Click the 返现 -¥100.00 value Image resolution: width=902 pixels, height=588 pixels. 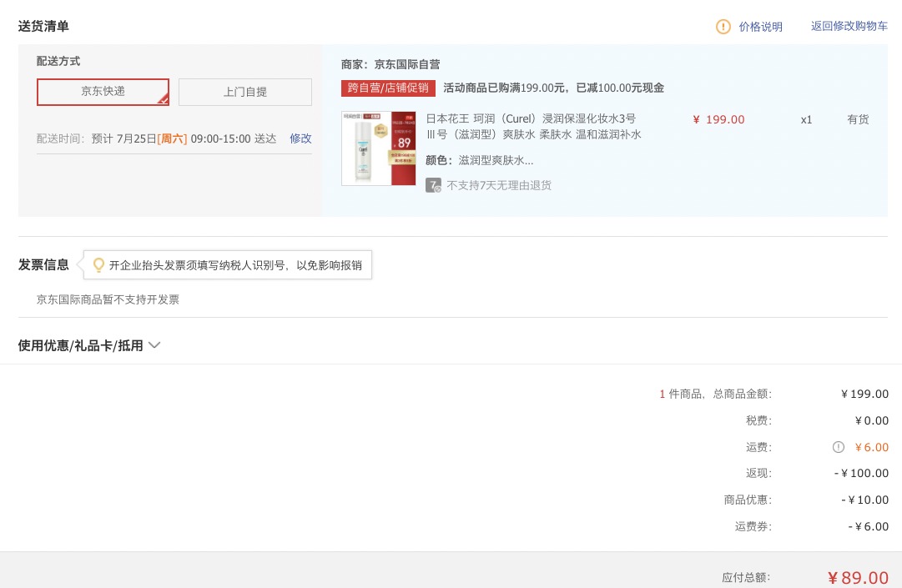click(861, 473)
